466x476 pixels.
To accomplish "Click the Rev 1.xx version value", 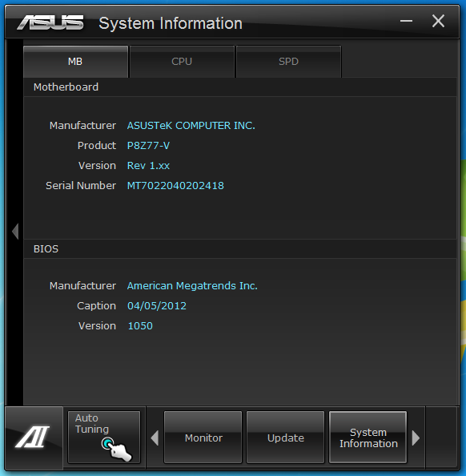I will (x=148, y=165).
